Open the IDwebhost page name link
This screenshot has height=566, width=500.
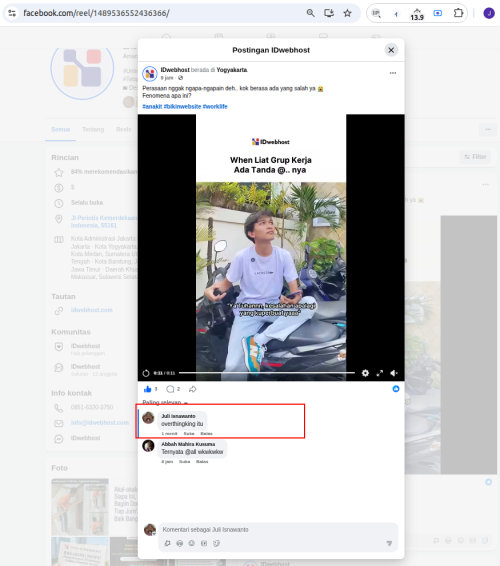[x=175, y=70]
